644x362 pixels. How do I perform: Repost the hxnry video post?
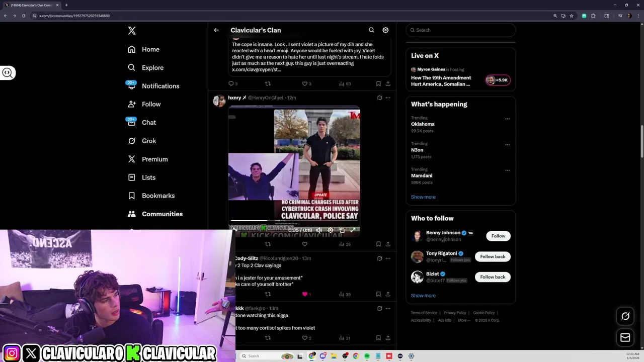(x=268, y=244)
